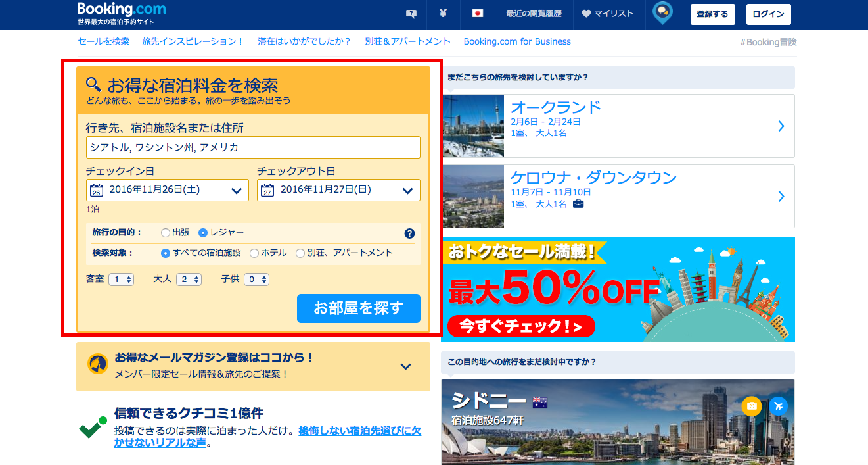
Task: Click the 最大50%OFF sale banner
Action: tap(618, 289)
